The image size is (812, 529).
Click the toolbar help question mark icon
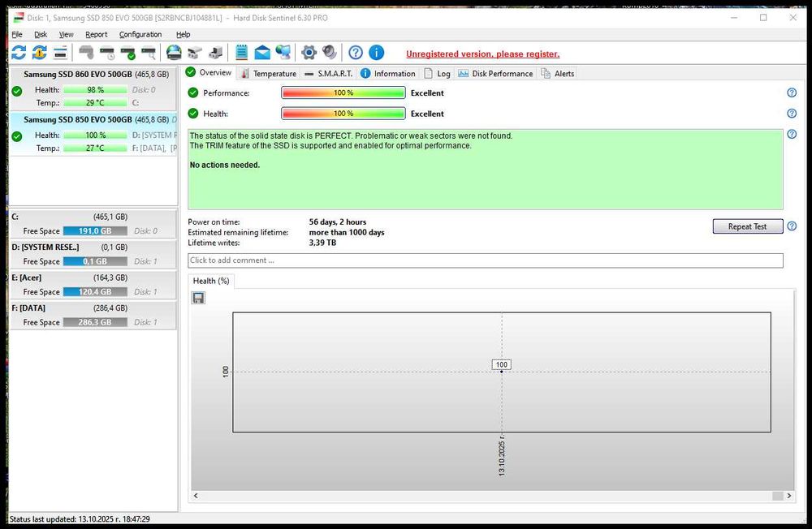tap(356, 52)
